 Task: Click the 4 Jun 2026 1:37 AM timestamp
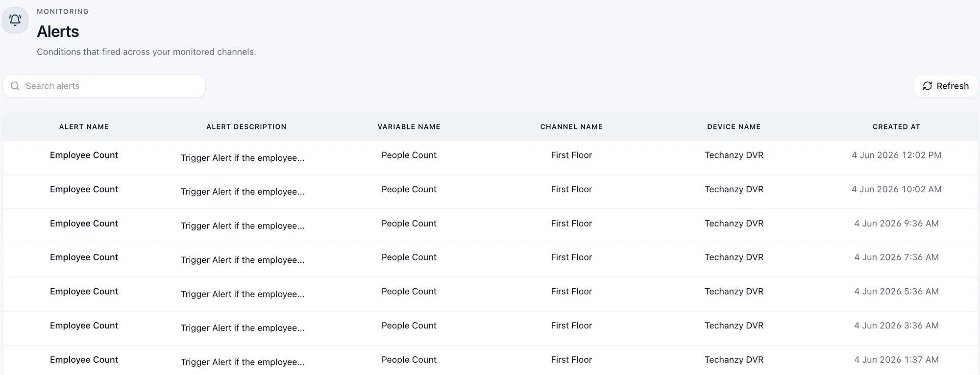pyautogui.click(x=896, y=360)
